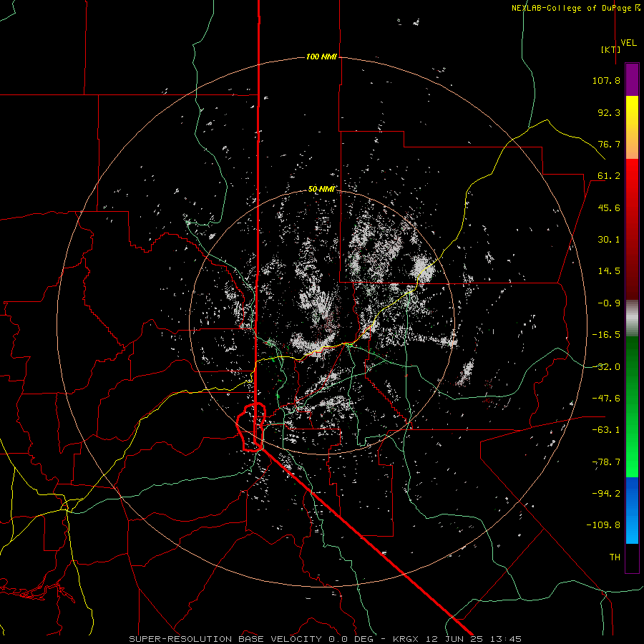Click the bold red warning polygon outline
The image size is (644, 644).
tap(251, 427)
